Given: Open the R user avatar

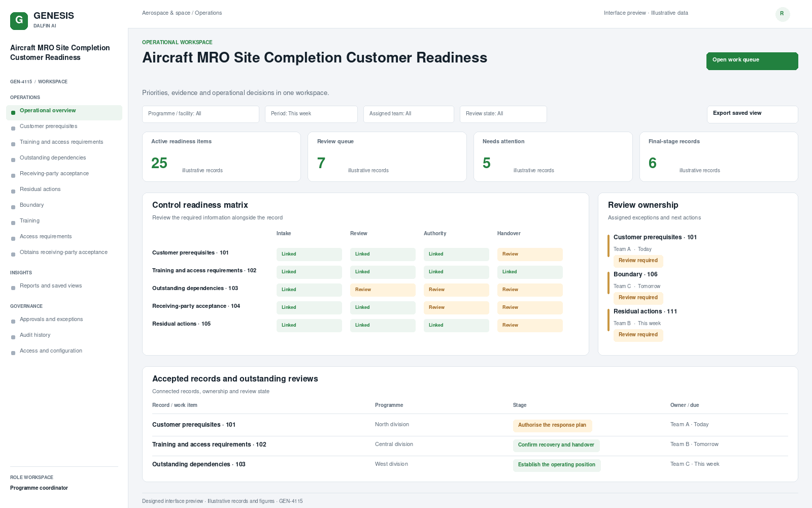Looking at the screenshot, I should click(783, 14).
